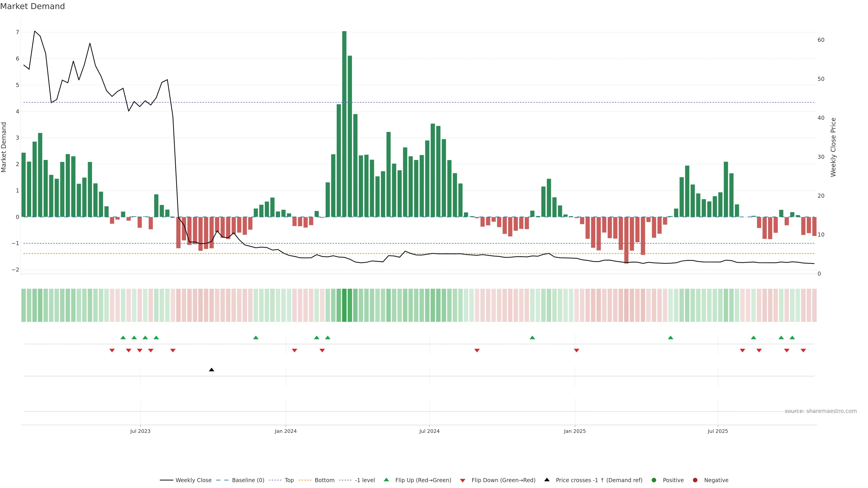Click Price crosses -1 legend triangle icon
The image size is (868, 488).
click(x=547, y=480)
